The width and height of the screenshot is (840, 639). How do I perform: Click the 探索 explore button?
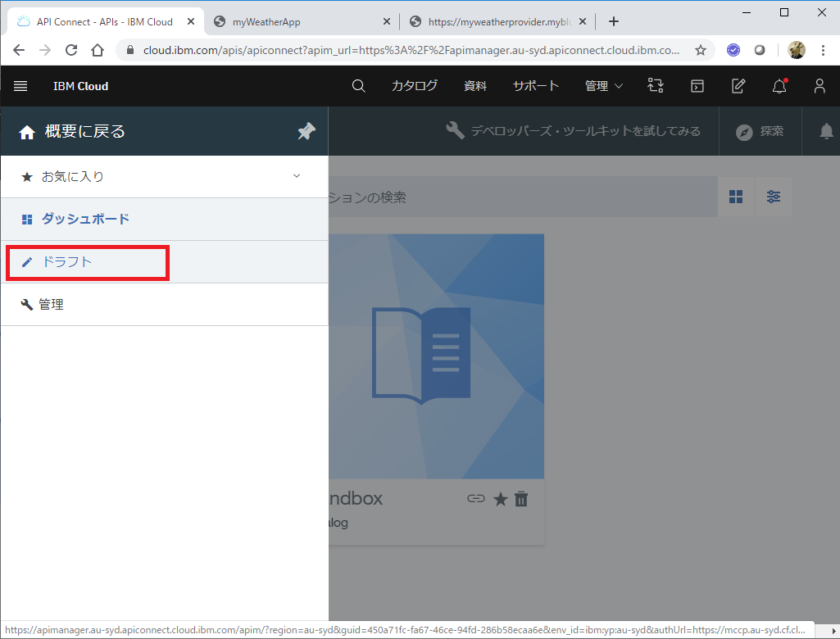(x=761, y=131)
